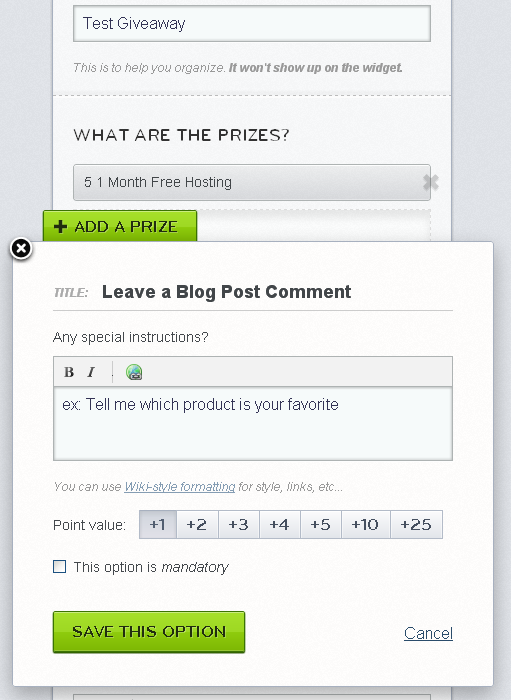The width and height of the screenshot is (511, 700).
Task: Select the +2 point value
Action: point(197,525)
